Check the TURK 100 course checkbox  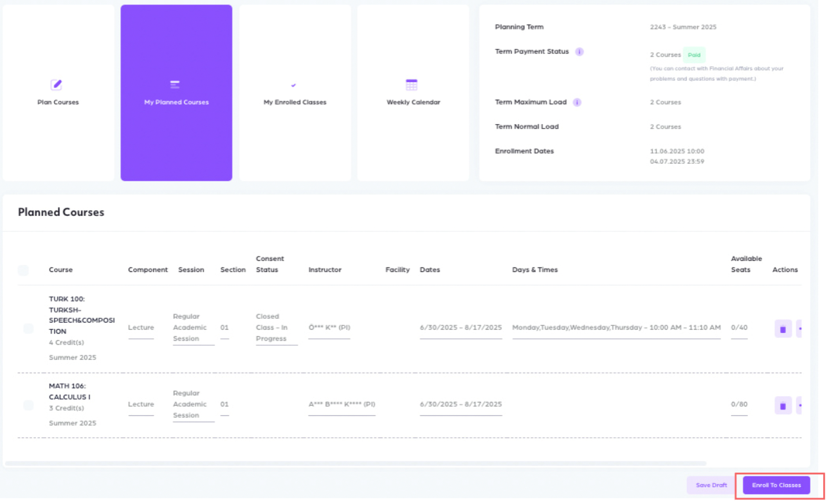coord(28,328)
